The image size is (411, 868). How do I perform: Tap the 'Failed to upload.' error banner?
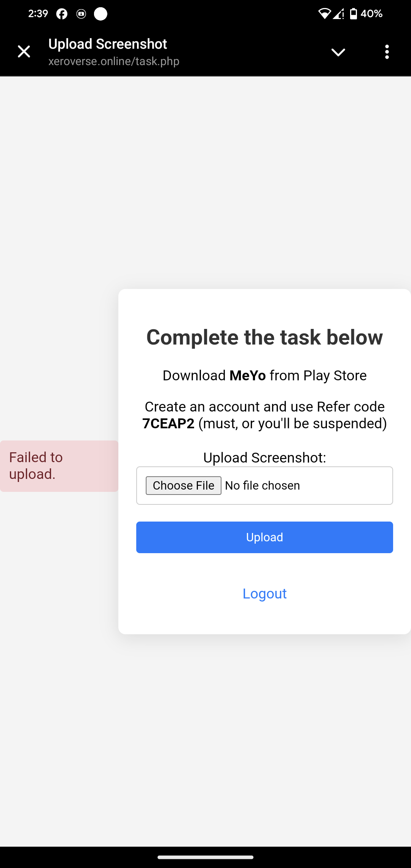click(59, 466)
